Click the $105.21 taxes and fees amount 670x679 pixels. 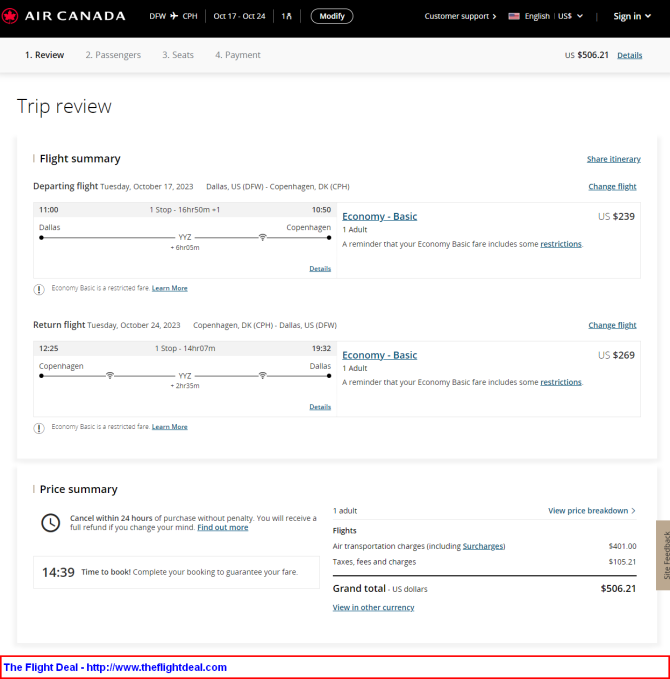pos(622,562)
